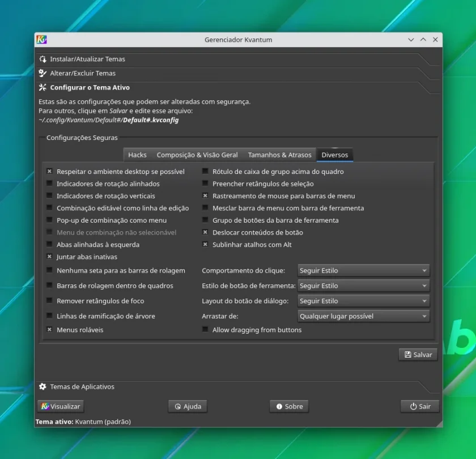Screen dimensions: 476x459
Task: Open the Comportamento do clique dropdown
Action: (363, 270)
